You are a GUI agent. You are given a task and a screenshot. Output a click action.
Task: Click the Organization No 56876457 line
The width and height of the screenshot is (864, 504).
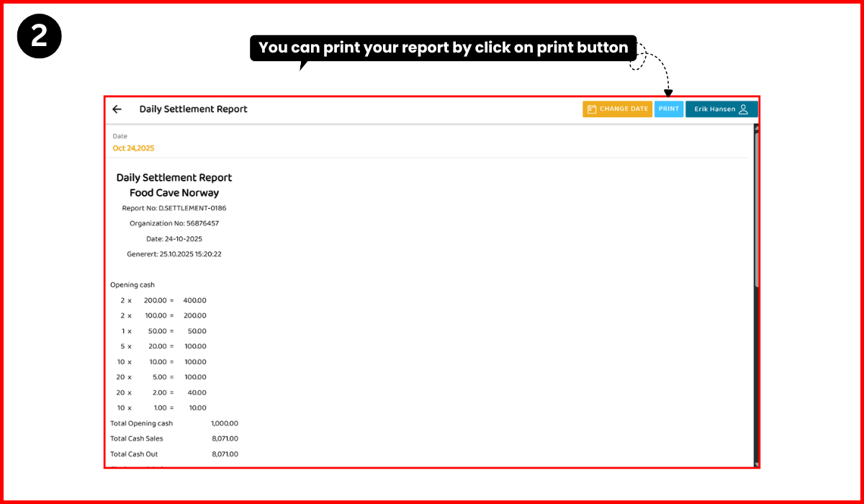pos(174,223)
